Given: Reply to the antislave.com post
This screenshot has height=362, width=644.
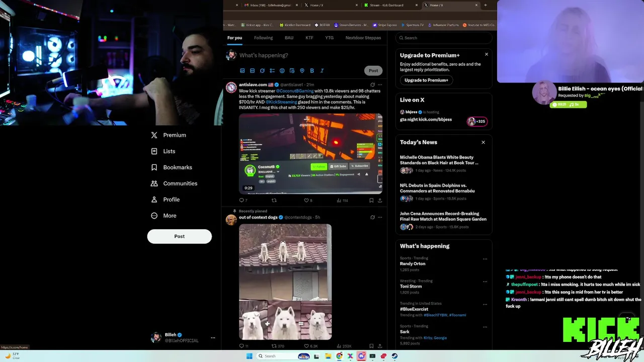Looking at the screenshot, I should click(x=242, y=200).
